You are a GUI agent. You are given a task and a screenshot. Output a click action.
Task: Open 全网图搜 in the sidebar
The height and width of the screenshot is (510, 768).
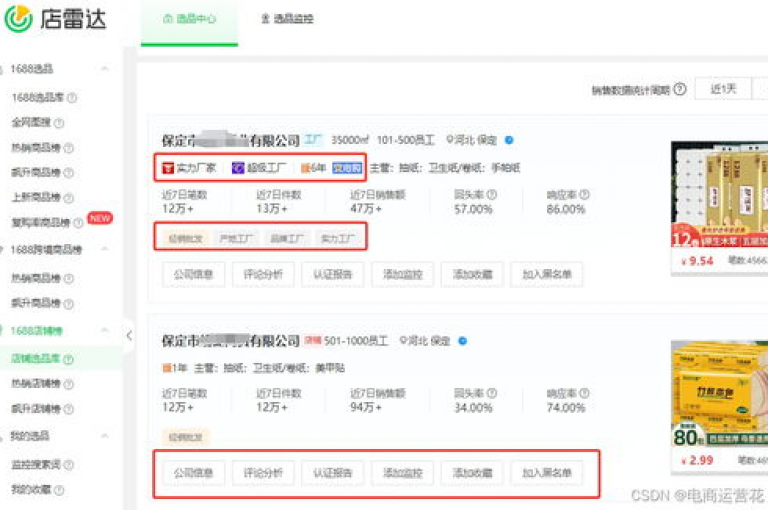coord(31,122)
